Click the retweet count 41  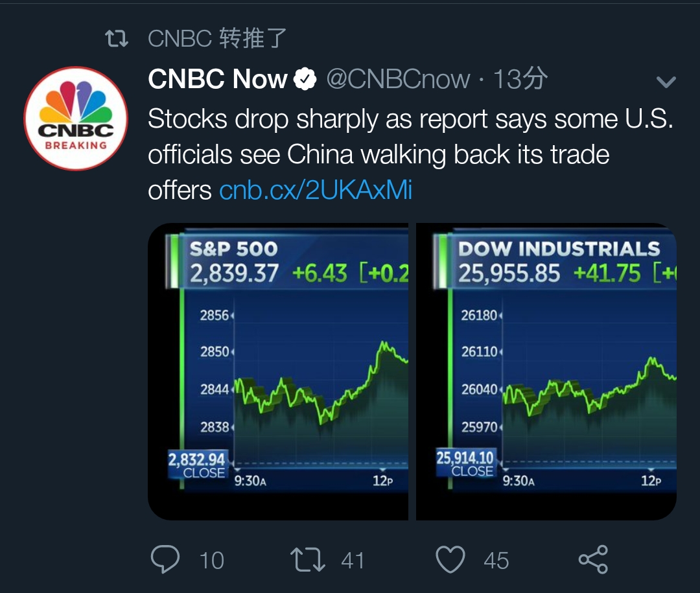[353, 561]
